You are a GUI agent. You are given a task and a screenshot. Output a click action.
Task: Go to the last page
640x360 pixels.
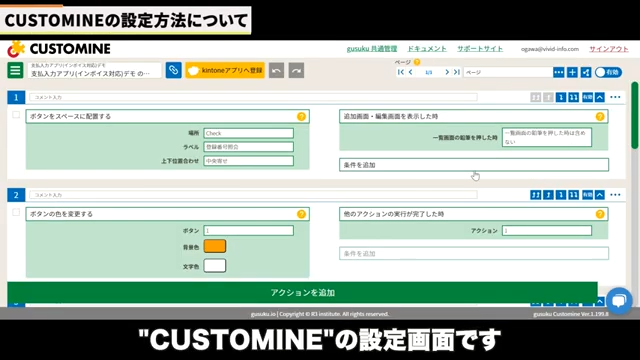coord(457,72)
